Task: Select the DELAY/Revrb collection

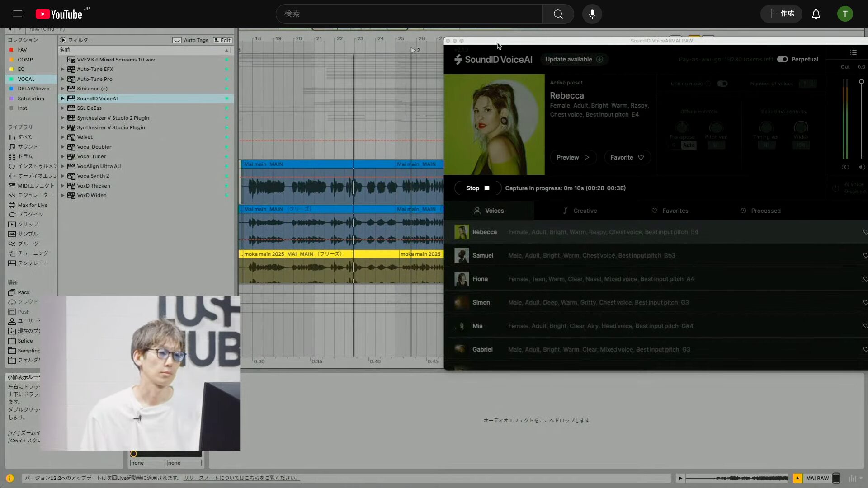Action: pos(33,89)
